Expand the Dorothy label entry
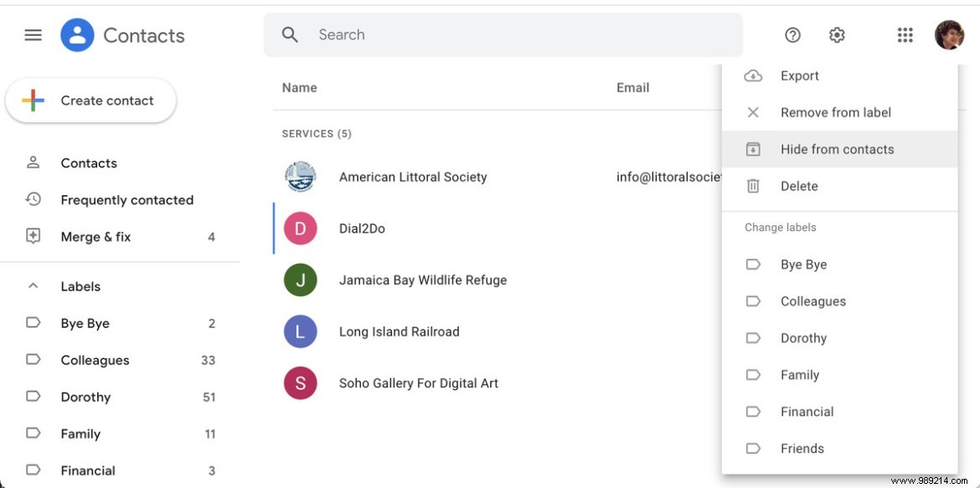Image resolution: width=980 pixels, height=488 pixels. click(x=85, y=396)
